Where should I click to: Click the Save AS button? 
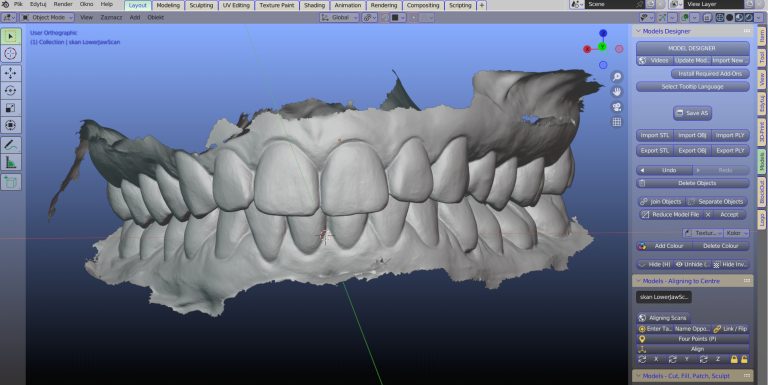click(x=693, y=113)
